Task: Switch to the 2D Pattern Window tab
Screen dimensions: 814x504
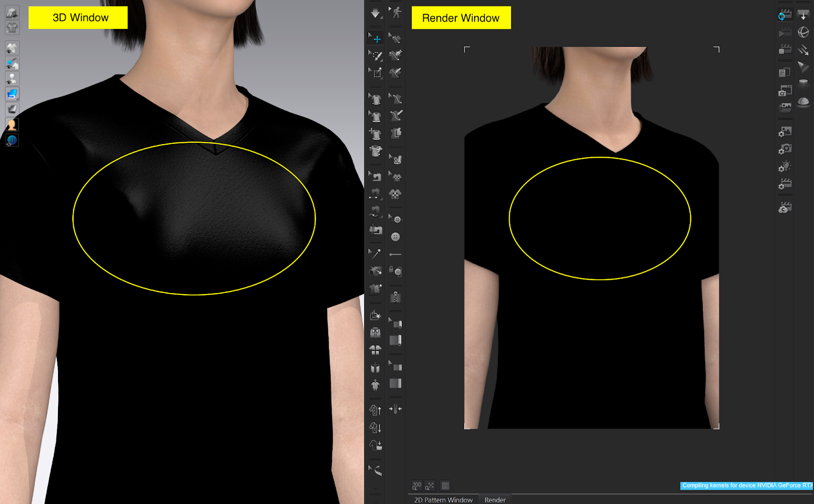Action: tap(443, 500)
